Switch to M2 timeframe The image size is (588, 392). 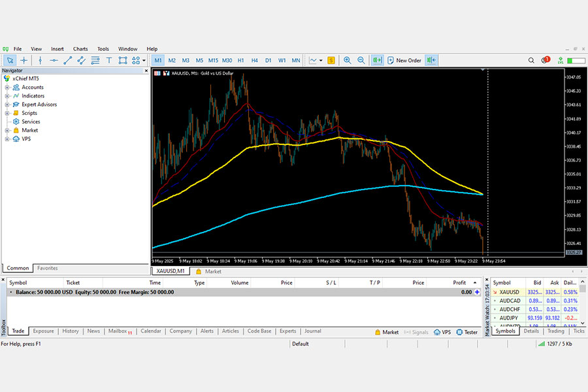click(x=172, y=60)
